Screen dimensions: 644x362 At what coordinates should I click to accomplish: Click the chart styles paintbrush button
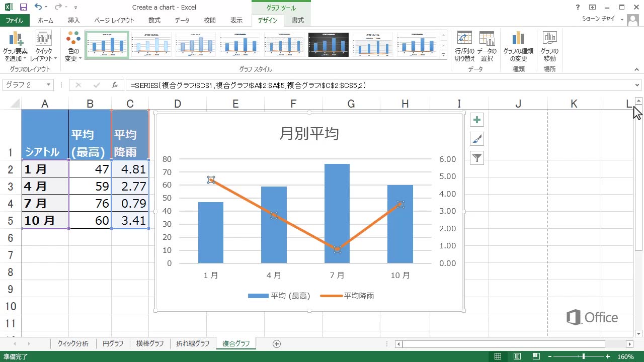[x=477, y=139]
